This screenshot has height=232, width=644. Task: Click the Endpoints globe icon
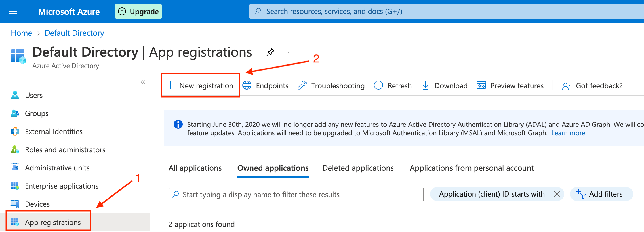point(247,85)
